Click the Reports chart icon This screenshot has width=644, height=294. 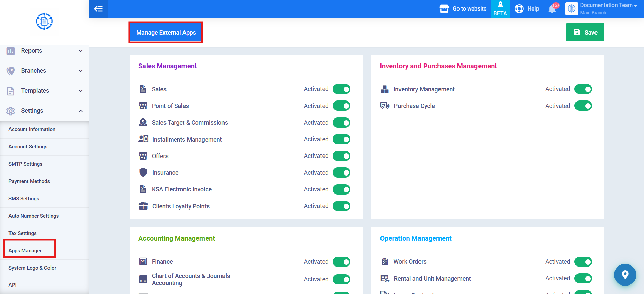click(11, 51)
